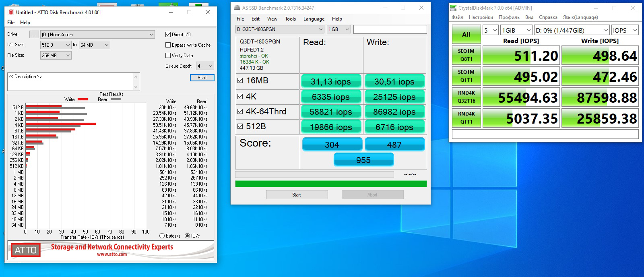Click the 511.20 read value
Screen dimensions: 644x277
click(x=521, y=56)
